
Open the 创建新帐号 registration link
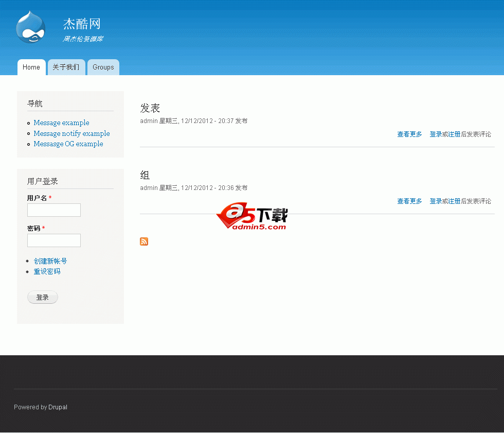[50, 261]
